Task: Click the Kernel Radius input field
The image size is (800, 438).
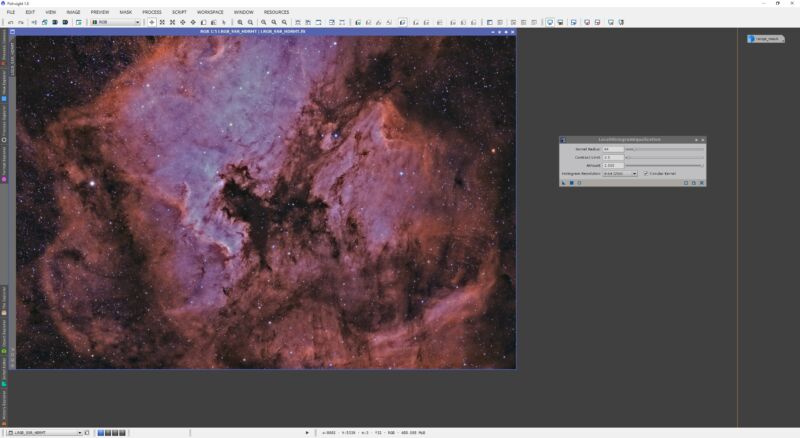Action: pyautogui.click(x=612, y=149)
